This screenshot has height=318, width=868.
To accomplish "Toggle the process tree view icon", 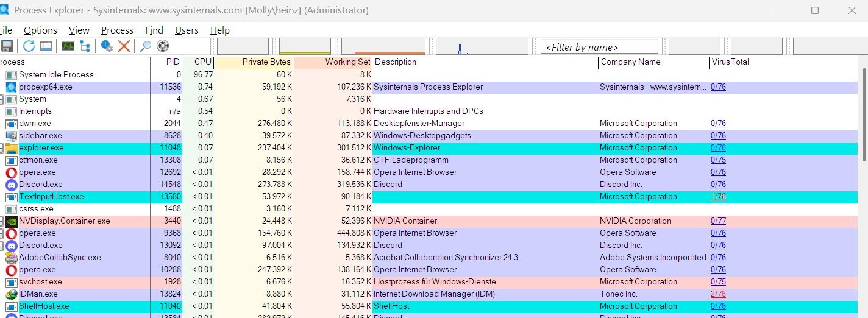I will point(85,46).
